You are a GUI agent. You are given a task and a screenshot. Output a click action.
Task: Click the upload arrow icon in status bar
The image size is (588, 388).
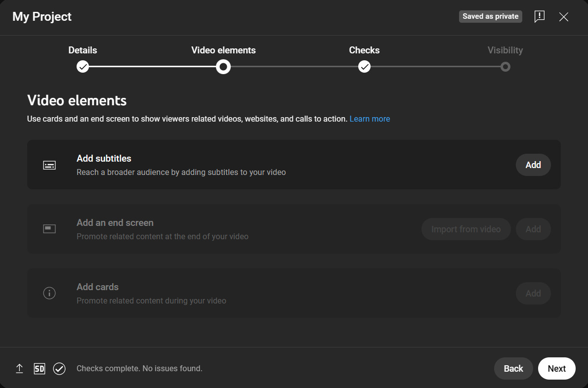[19, 368]
